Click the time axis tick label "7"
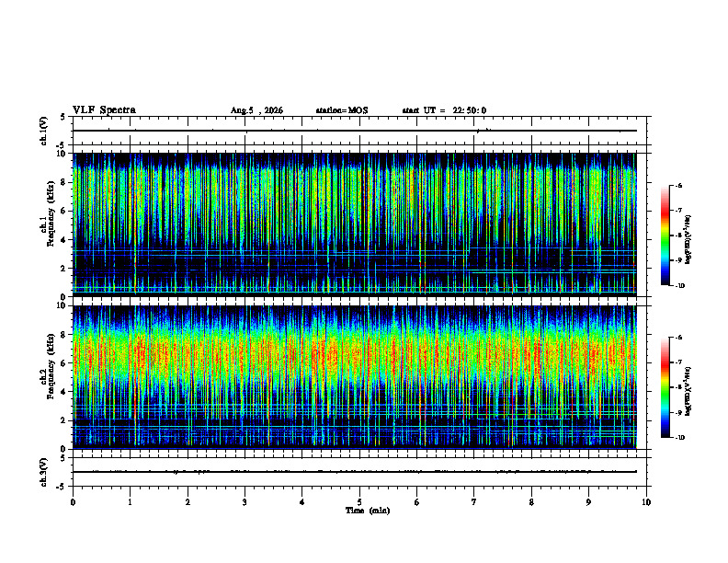728x563 pixels. [474, 502]
